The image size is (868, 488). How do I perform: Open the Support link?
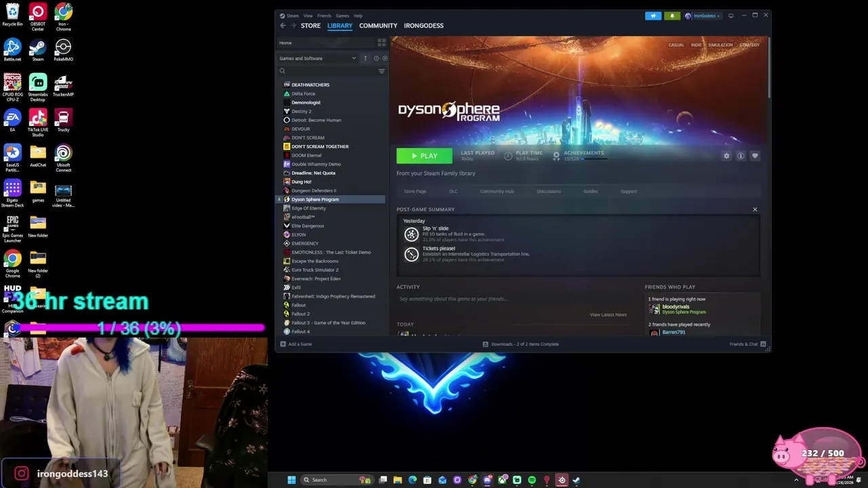(x=629, y=191)
